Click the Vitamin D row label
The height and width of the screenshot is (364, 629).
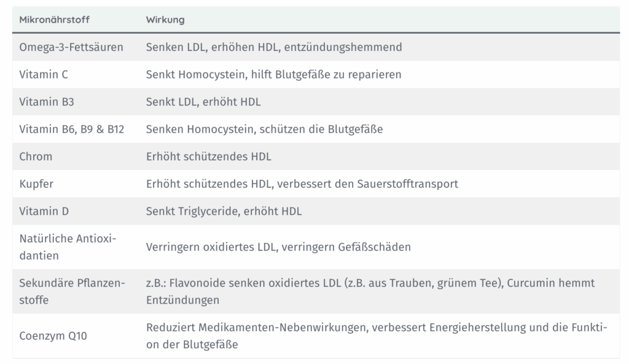(x=44, y=211)
